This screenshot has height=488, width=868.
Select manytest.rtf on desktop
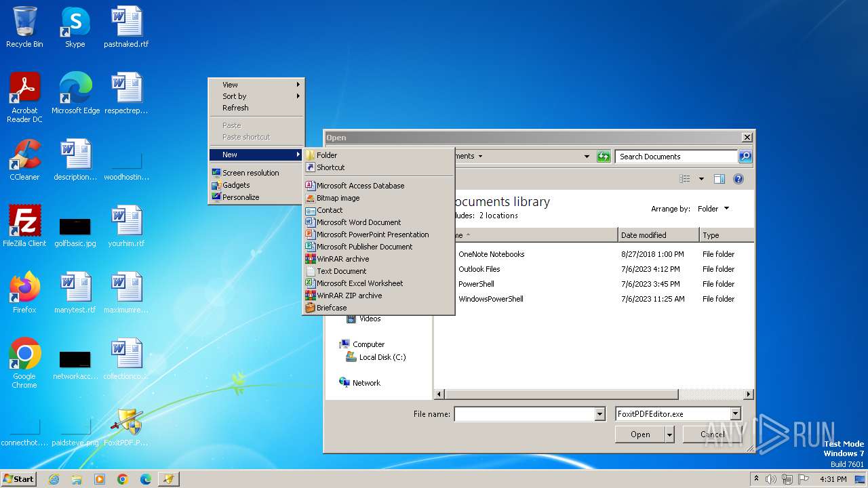(75, 293)
